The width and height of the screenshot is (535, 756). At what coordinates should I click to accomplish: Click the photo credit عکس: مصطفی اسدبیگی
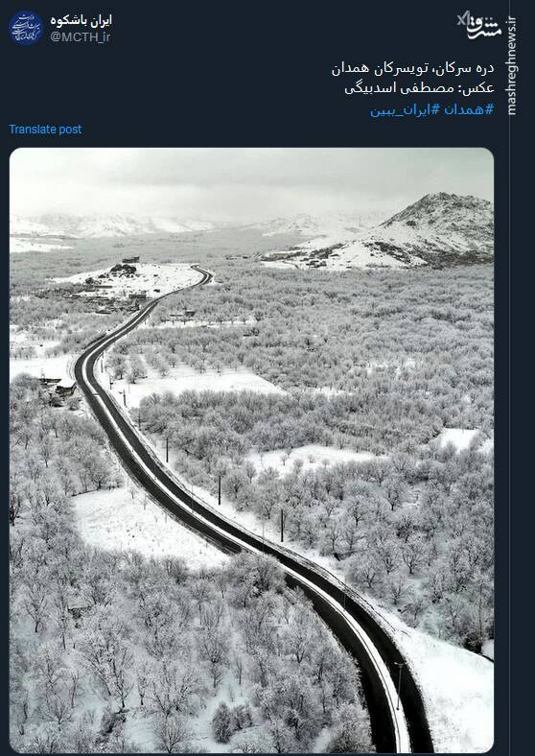[x=419, y=88]
